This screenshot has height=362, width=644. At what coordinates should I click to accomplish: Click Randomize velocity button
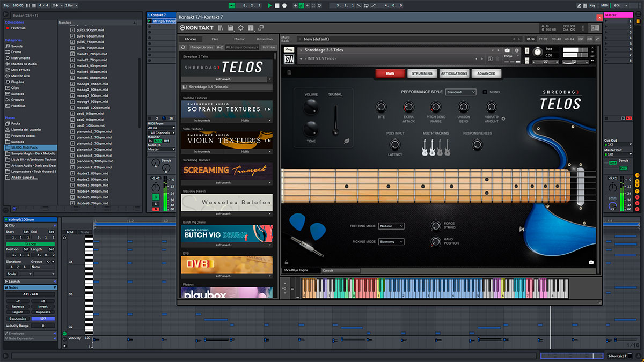[x=18, y=319]
